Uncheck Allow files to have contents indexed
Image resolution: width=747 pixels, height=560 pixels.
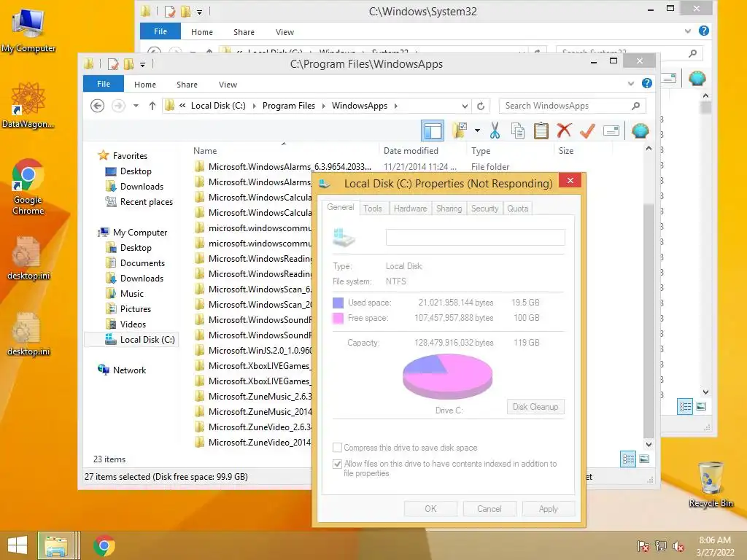[337, 464]
